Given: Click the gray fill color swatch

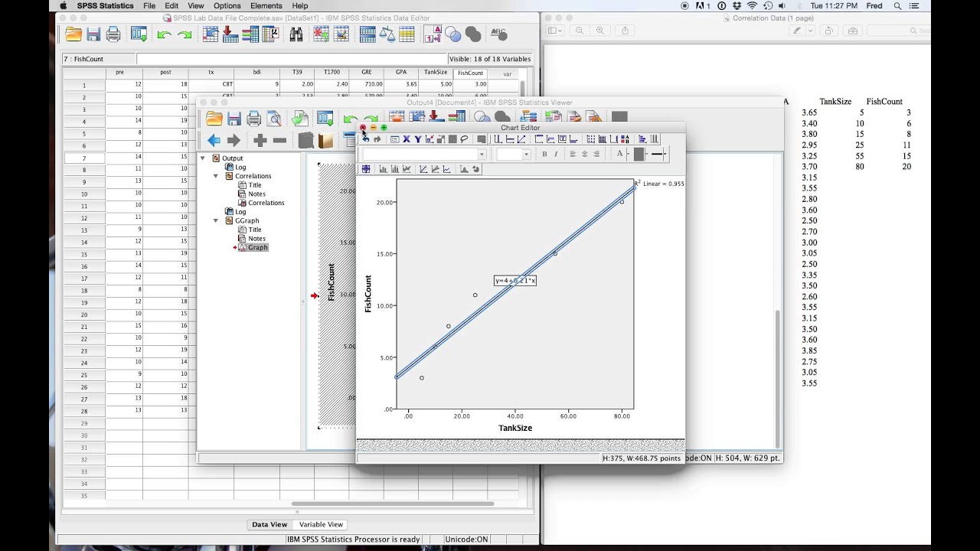Looking at the screenshot, I should 639,154.
